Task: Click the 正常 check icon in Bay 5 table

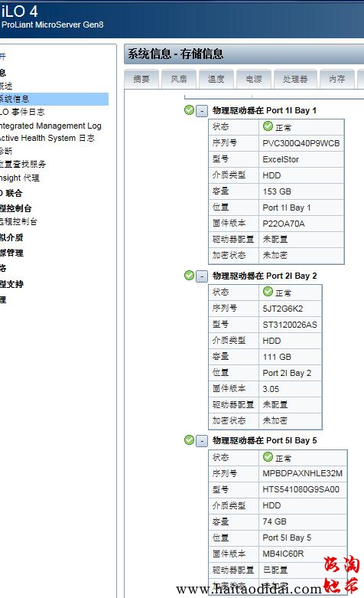Action: point(268,457)
